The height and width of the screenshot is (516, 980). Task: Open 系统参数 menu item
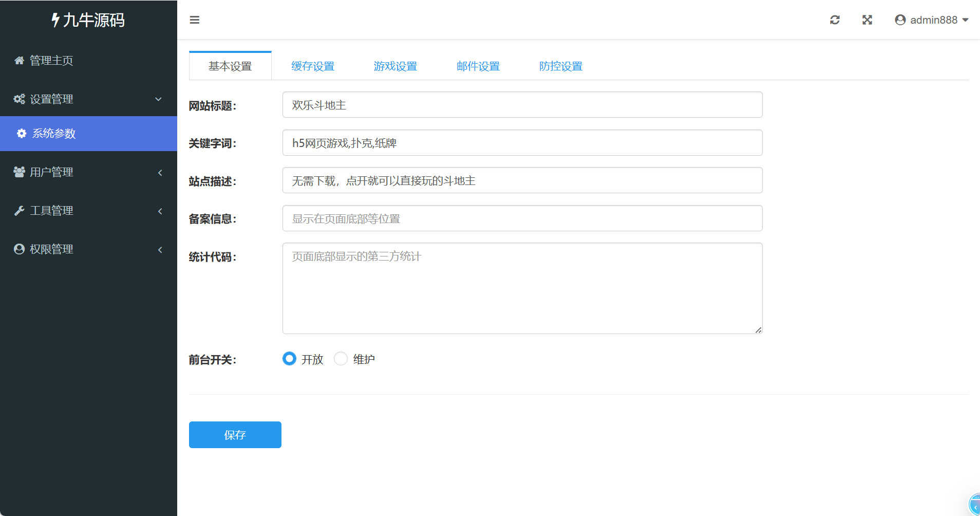[88, 134]
